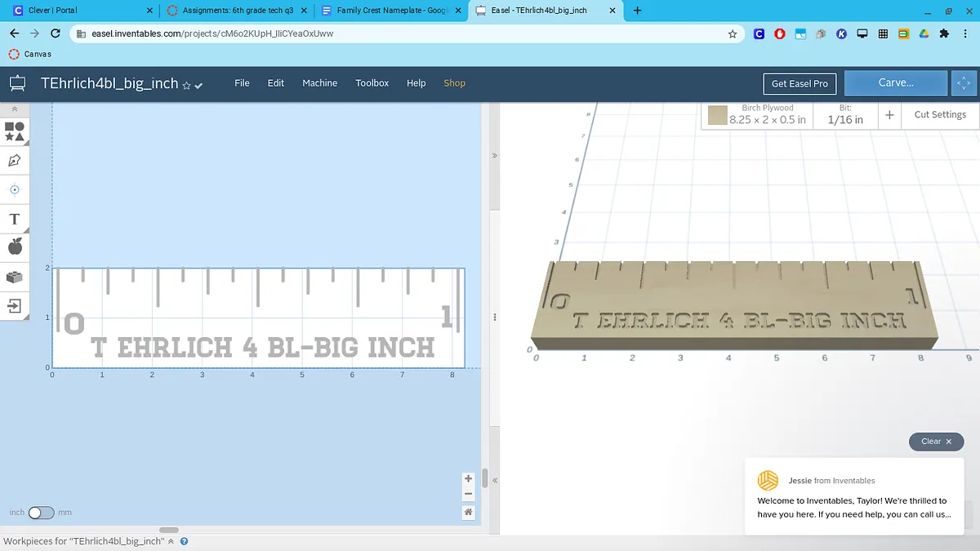Viewport: 980px width, 551px height.
Task: Open the Shapes tool in left toolbar
Action: (x=14, y=131)
